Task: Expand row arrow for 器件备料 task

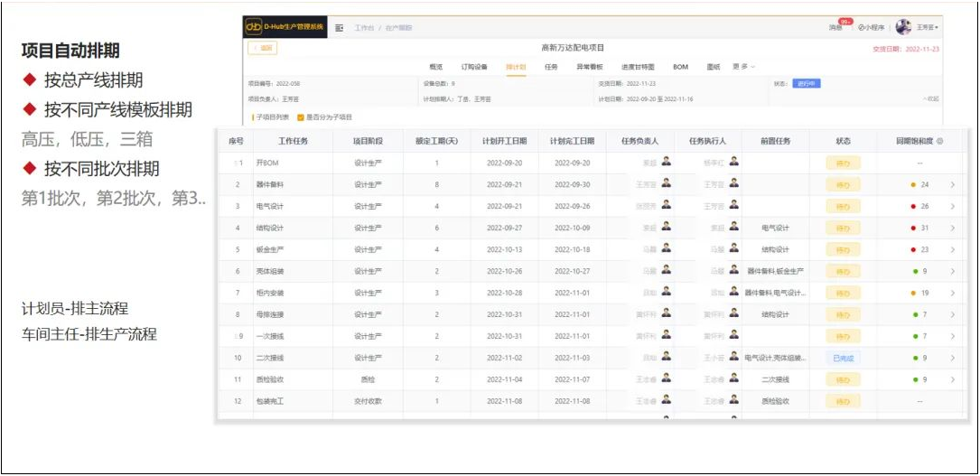Action: tap(952, 185)
